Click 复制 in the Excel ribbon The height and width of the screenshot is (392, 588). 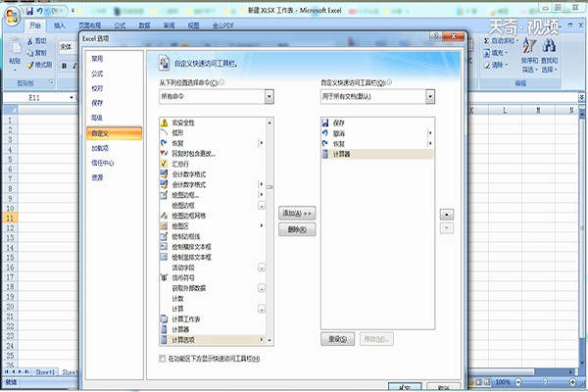tap(37, 53)
